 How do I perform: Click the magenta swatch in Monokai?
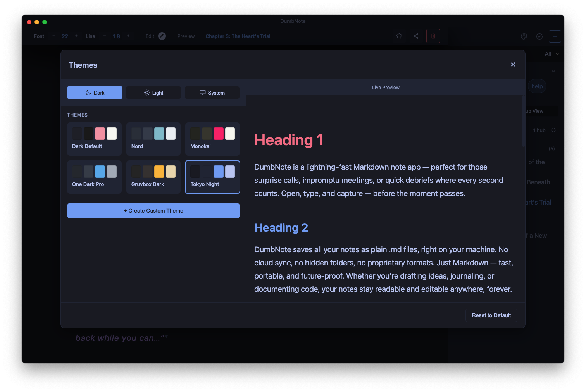tap(219, 134)
